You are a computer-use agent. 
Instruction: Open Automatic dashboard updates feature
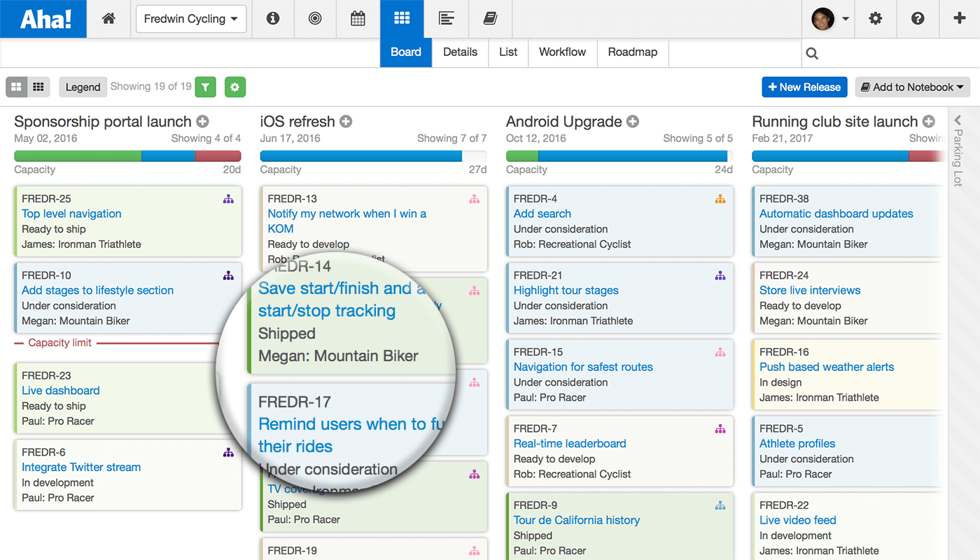836,213
